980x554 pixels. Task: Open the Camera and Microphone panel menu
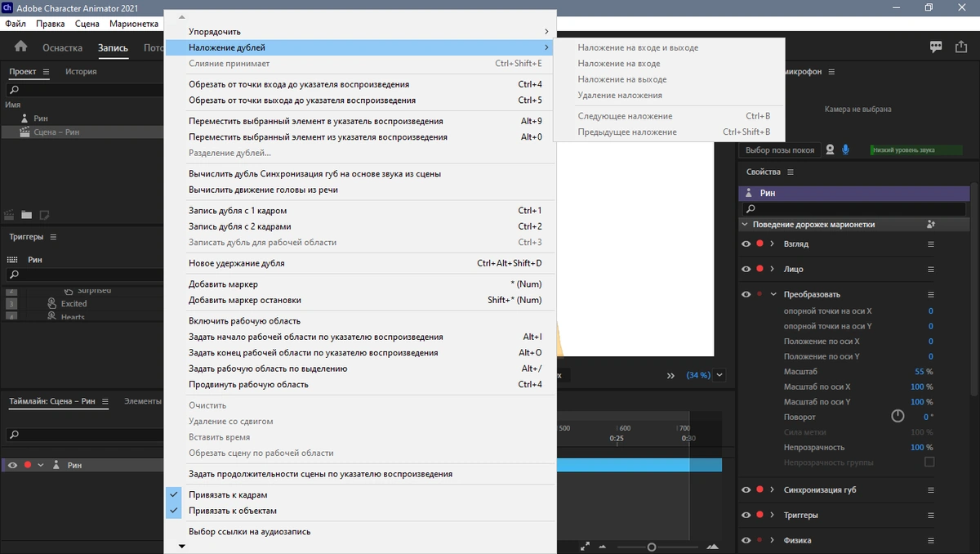pos(832,72)
